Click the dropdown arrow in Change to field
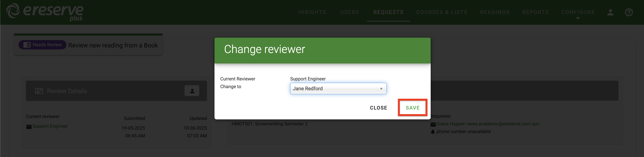Viewport: 644px width, 157px height. pyautogui.click(x=381, y=89)
